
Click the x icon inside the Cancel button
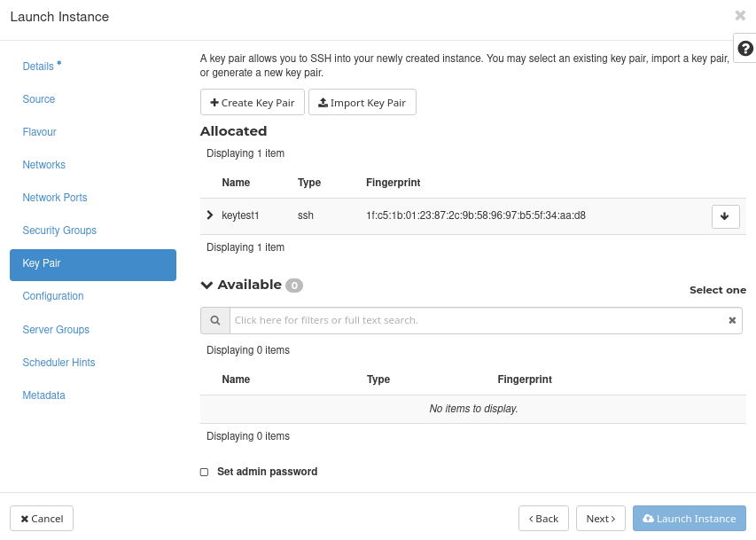(25, 518)
